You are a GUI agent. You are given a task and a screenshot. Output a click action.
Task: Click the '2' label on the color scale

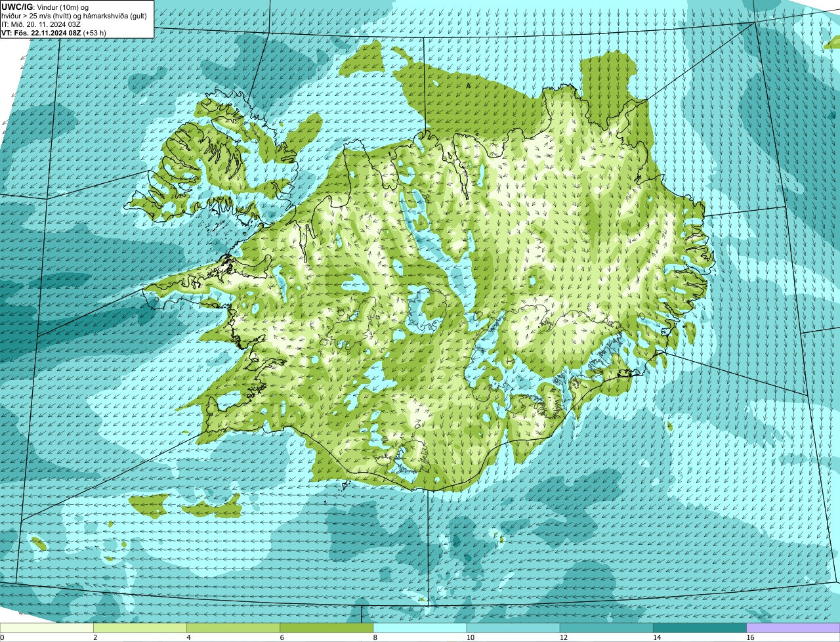(95, 637)
